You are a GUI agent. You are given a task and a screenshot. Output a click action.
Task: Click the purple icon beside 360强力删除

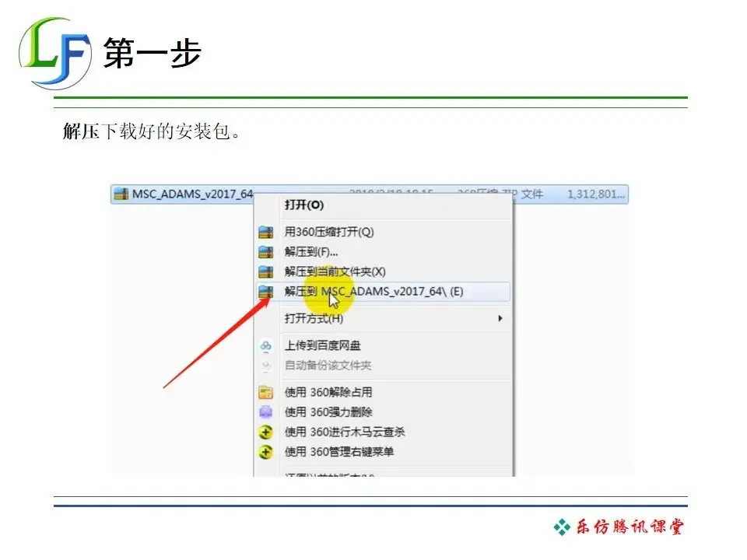tap(266, 412)
